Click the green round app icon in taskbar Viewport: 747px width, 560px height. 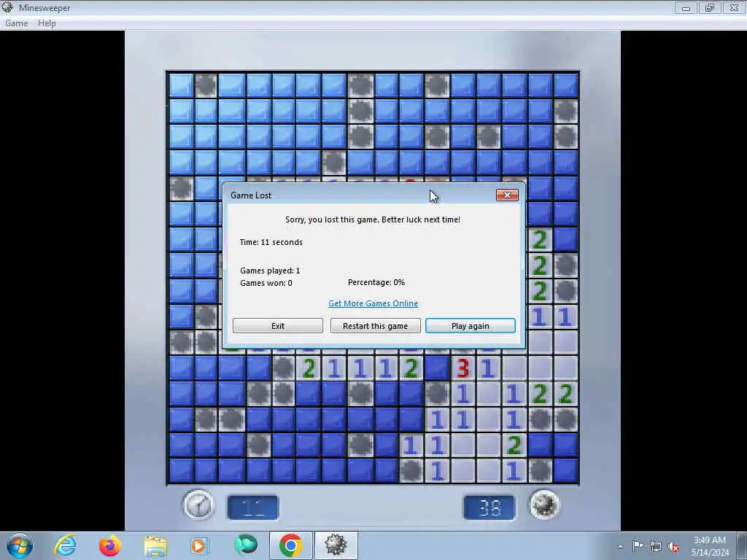[246, 544]
